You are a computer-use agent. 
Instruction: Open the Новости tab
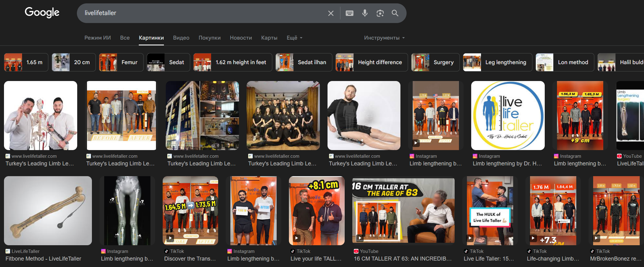click(x=241, y=38)
